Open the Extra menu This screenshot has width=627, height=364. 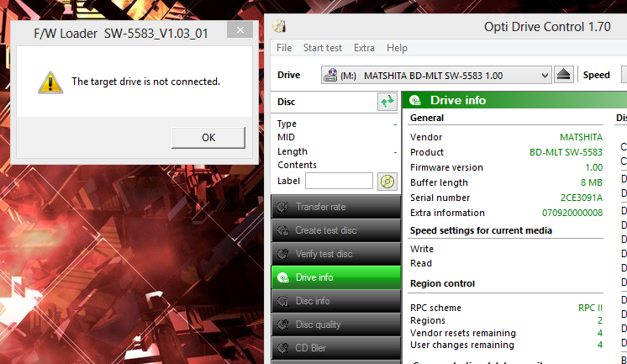coord(364,48)
